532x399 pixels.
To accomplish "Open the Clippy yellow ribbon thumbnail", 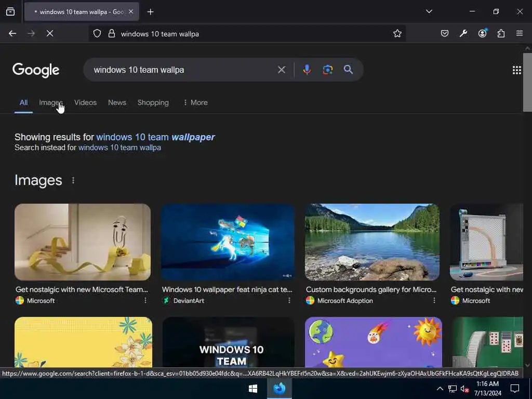I will [x=83, y=242].
